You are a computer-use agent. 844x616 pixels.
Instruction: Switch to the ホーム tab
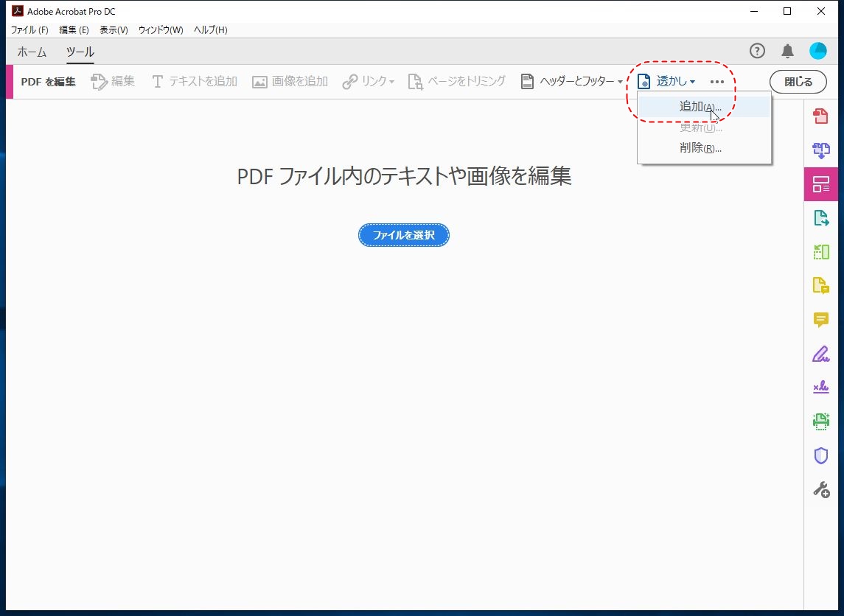(32, 52)
